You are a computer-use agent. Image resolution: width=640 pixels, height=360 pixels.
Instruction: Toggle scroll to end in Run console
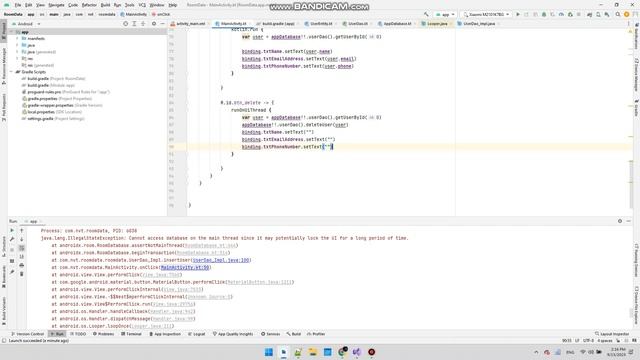[22, 257]
